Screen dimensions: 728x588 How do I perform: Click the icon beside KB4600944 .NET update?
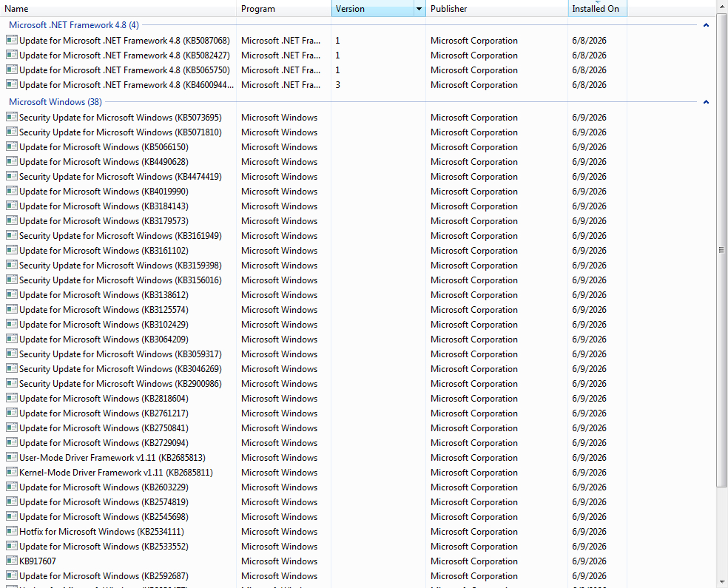coord(12,85)
